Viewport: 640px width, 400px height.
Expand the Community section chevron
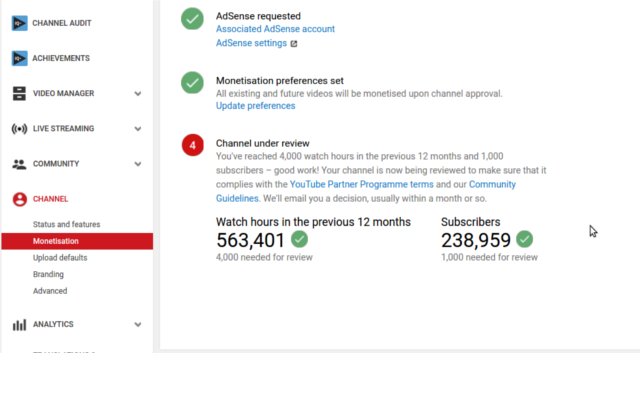[138, 164]
